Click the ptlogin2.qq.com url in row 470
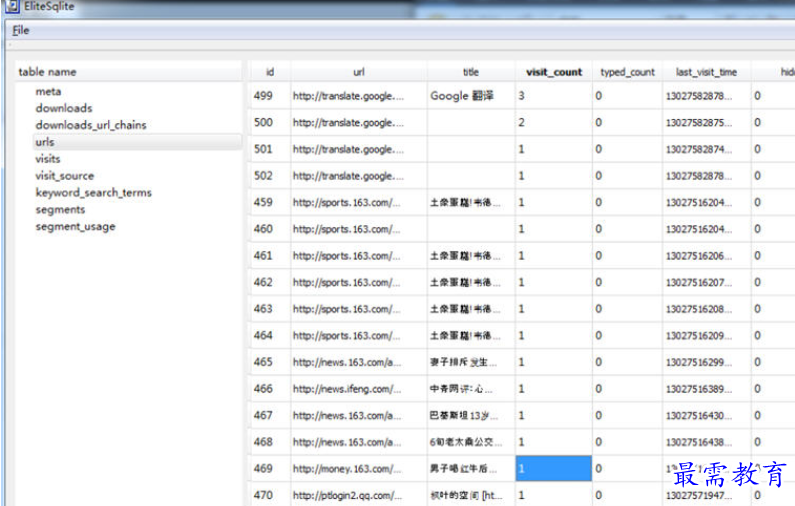The height and width of the screenshot is (506, 795). (x=358, y=495)
